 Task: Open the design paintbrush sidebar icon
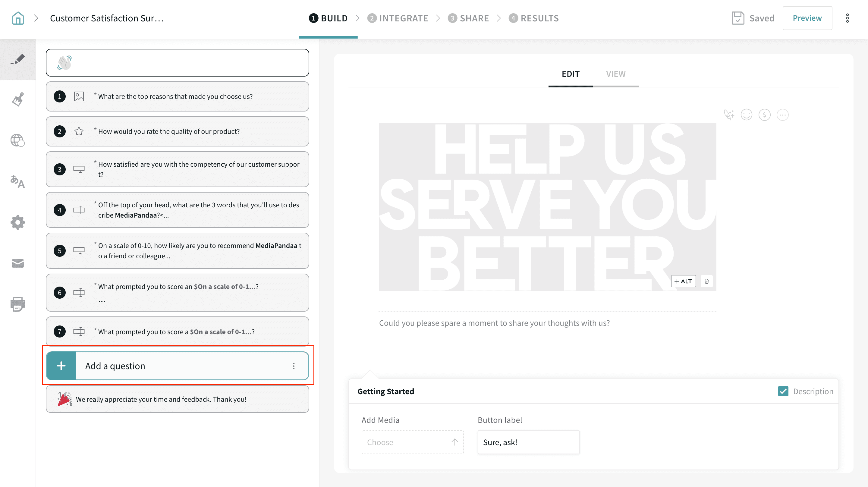(18, 99)
